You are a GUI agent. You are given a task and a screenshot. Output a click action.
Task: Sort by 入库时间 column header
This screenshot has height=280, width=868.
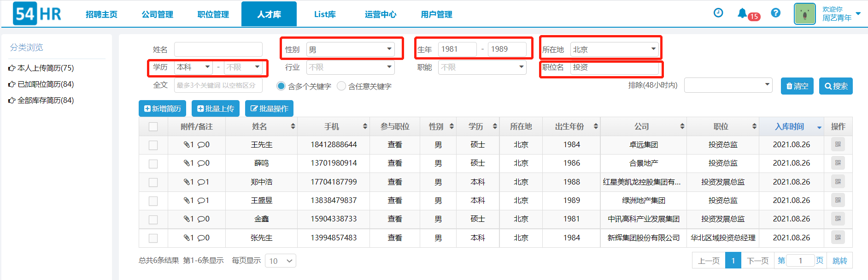pyautogui.click(x=792, y=126)
